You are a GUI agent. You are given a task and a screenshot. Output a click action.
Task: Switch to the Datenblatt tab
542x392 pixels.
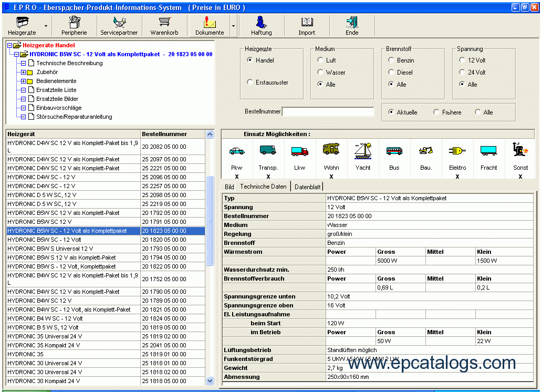coord(307,187)
